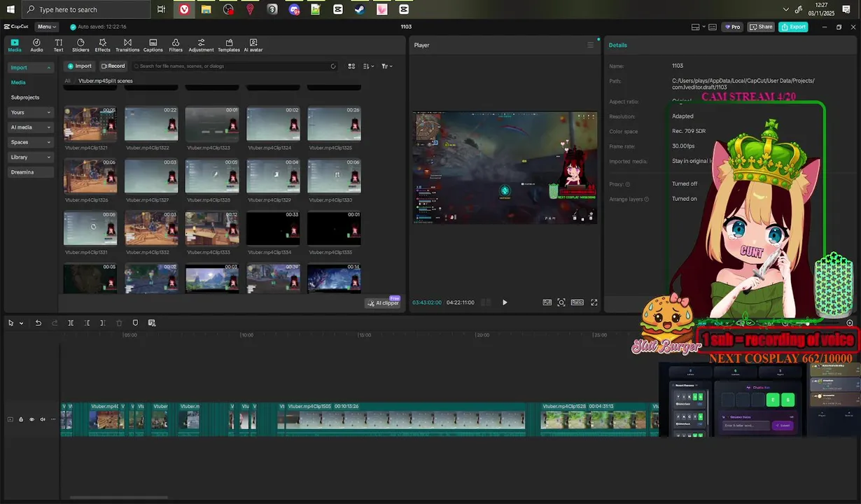Open Dreamina in left sidebar
The height and width of the screenshot is (504, 861).
pos(31,172)
